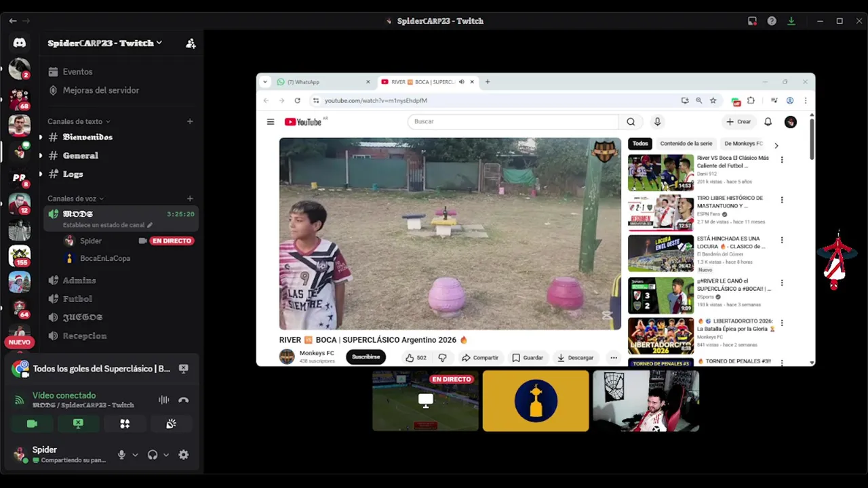This screenshot has width=868, height=488.
Task: Open the Vídeo conectado connection info
Action: [x=64, y=395]
